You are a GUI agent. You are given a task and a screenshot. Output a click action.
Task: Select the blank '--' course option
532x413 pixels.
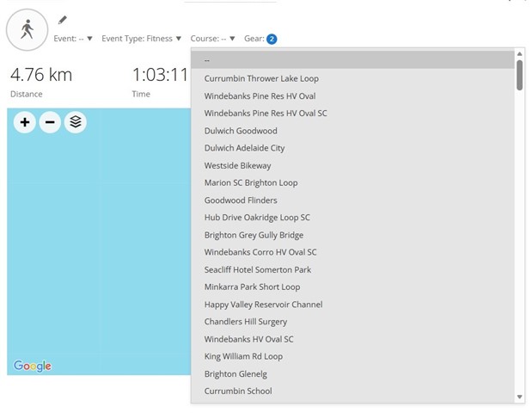[x=207, y=60]
